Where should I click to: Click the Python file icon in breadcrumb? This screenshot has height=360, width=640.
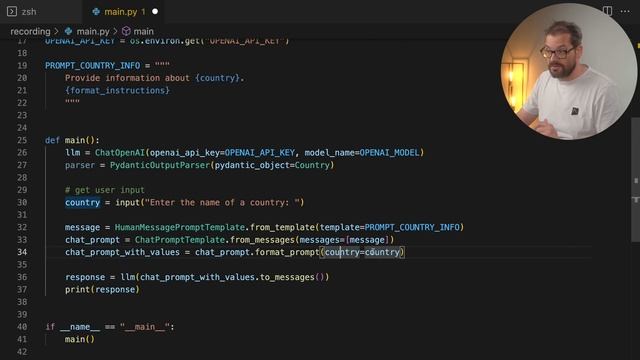tap(69, 31)
